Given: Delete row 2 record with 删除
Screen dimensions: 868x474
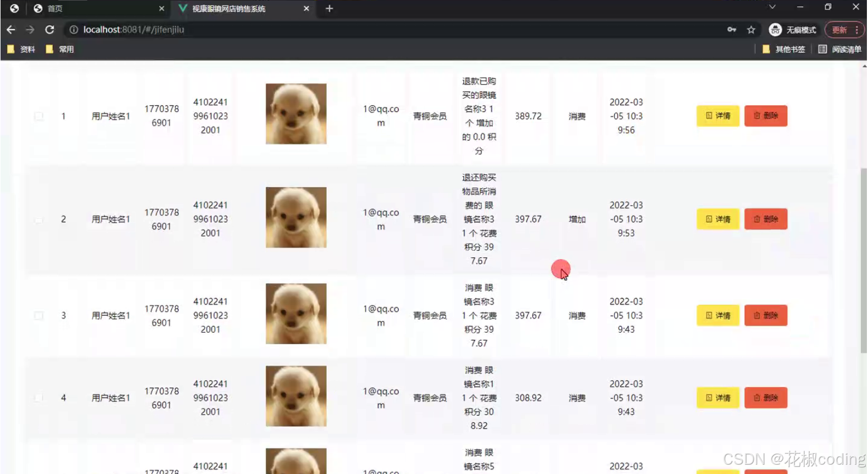Looking at the screenshot, I should 765,219.
